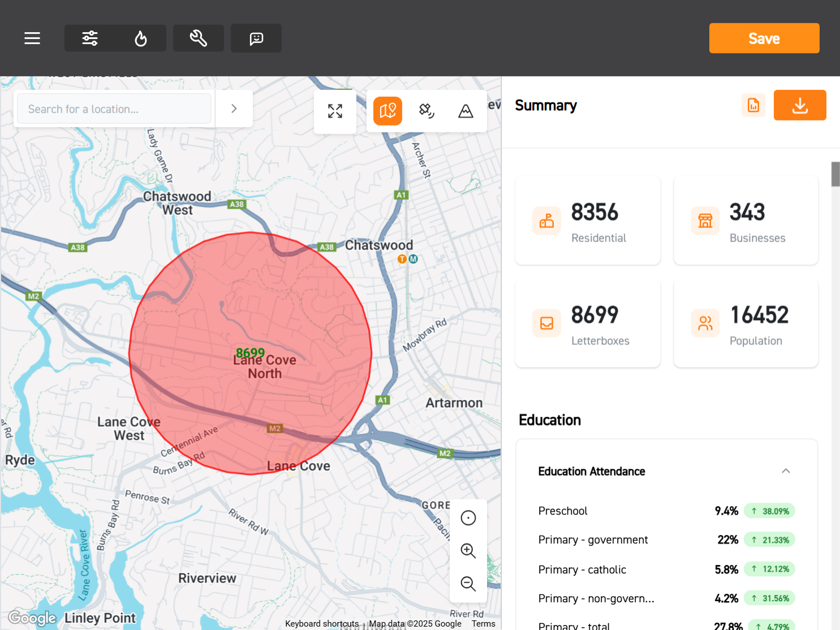Open the filter sliders settings

pos(90,38)
